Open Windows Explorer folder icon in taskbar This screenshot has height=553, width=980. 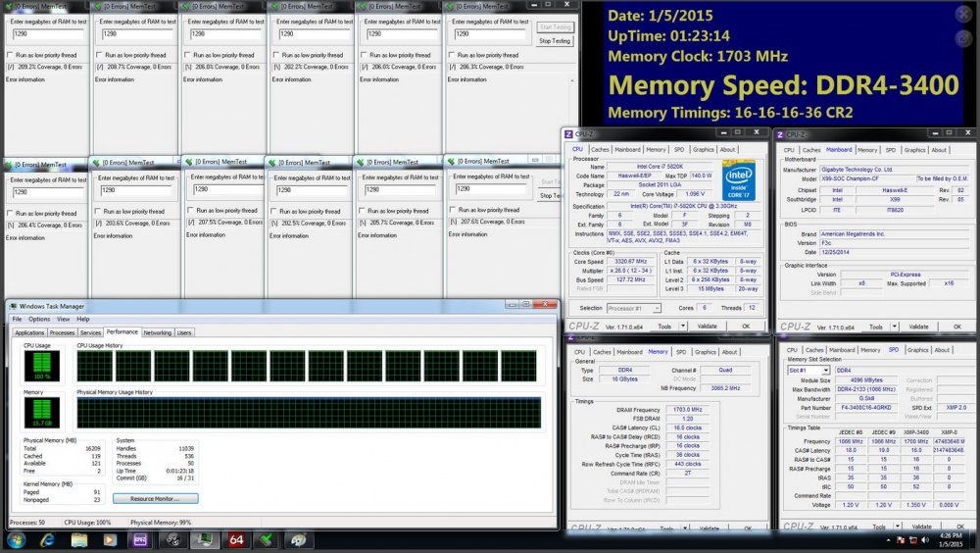tap(79, 540)
